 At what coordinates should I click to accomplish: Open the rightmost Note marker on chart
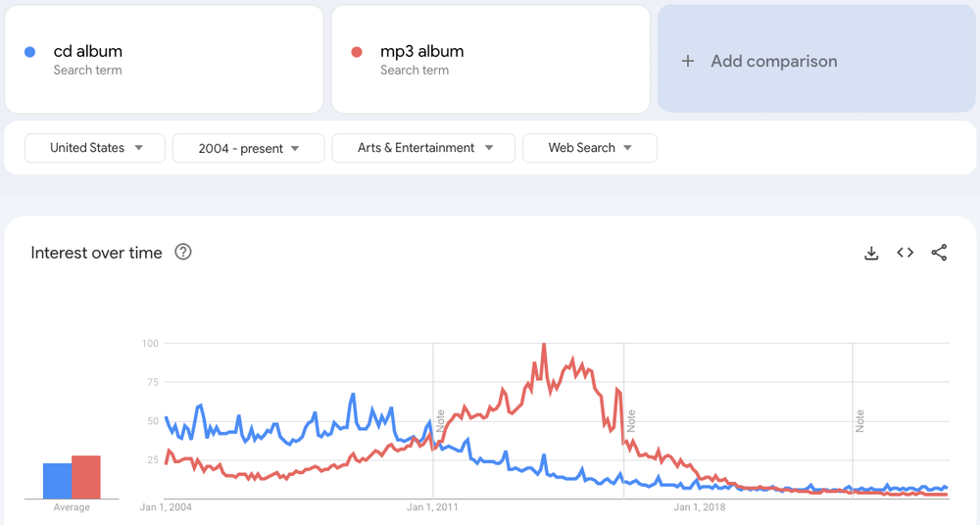click(859, 420)
